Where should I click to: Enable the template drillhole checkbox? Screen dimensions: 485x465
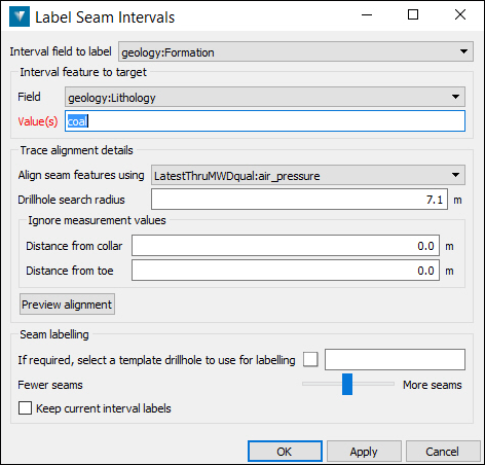310,360
